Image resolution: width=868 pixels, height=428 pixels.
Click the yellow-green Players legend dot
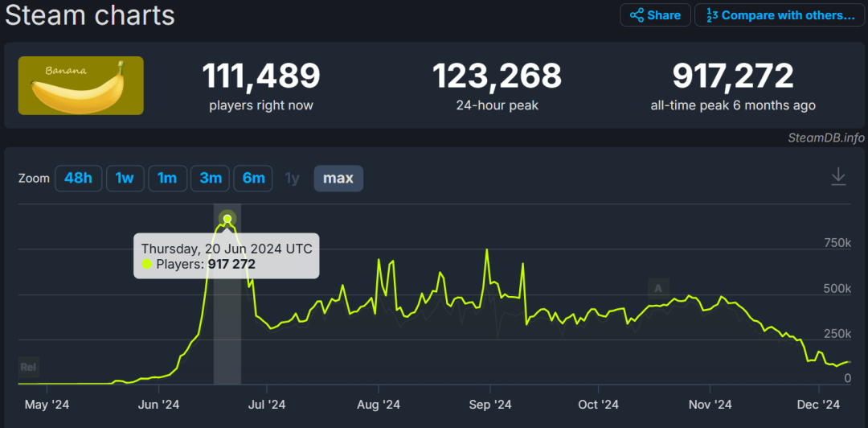[147, 265]
